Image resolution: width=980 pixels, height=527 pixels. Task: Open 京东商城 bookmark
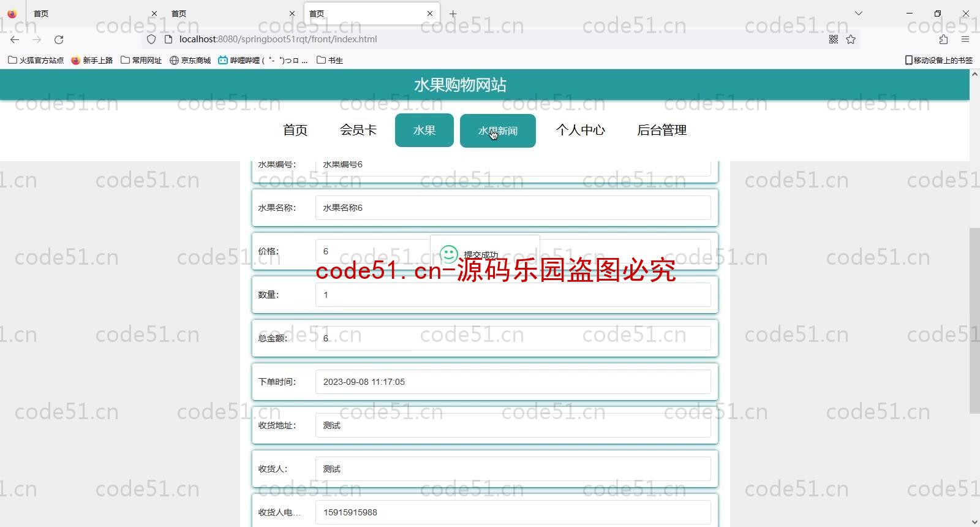[190, 60]
